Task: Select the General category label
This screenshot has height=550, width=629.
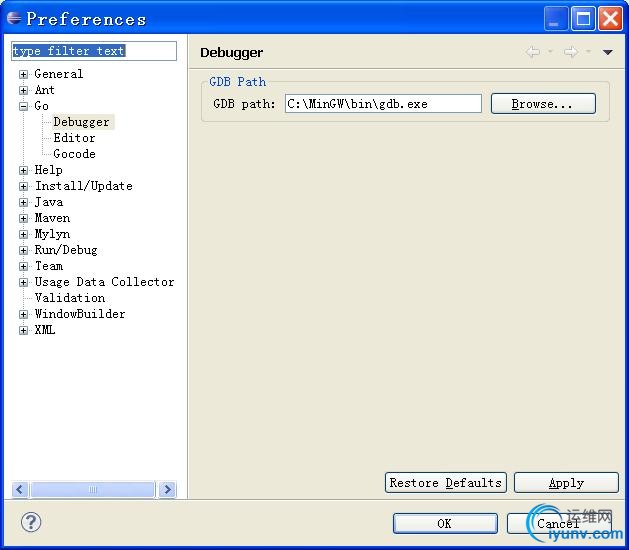Action: tap(59, 74)
